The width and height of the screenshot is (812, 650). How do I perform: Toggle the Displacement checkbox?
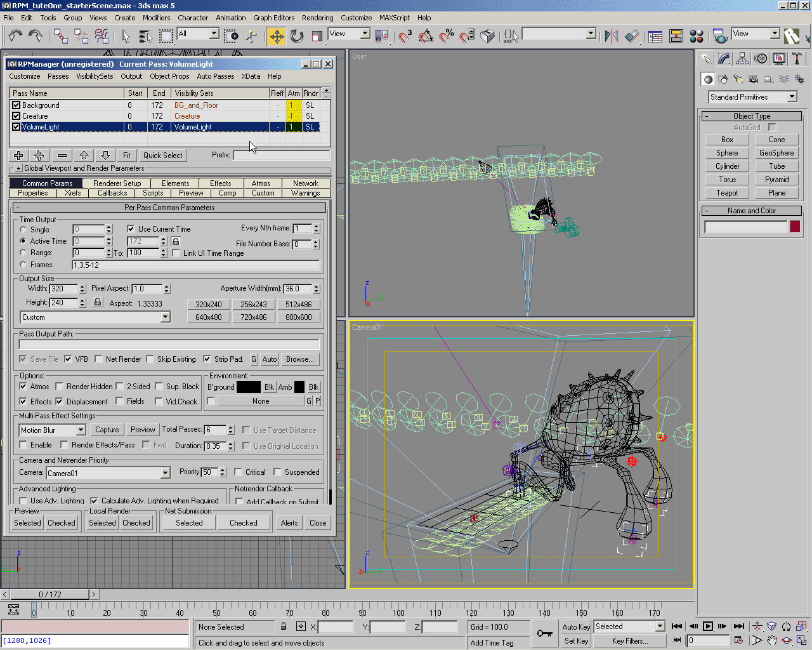[59, 402]
